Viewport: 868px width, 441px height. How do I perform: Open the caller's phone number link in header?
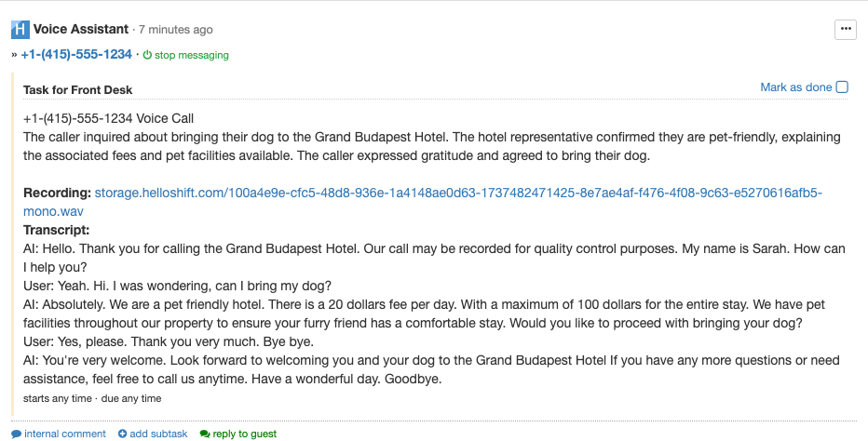click(x=76, y=55)
